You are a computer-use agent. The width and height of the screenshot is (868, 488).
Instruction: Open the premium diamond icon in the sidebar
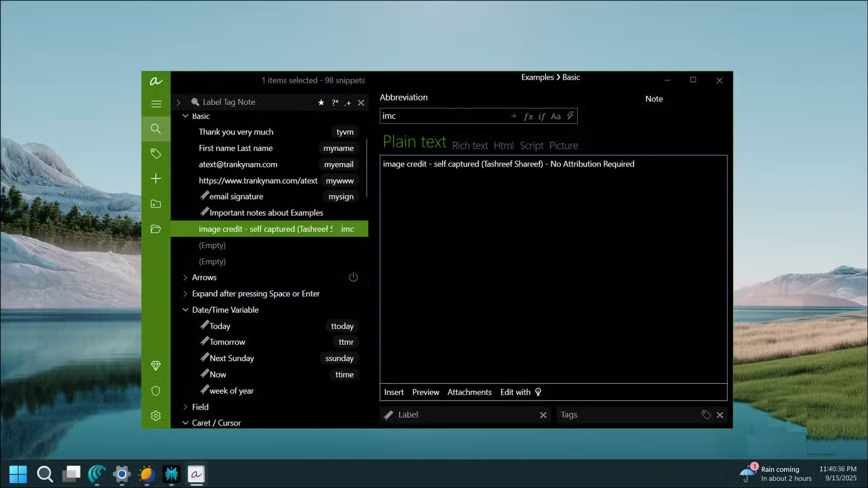pyautogui.click(x=156, y=365)
